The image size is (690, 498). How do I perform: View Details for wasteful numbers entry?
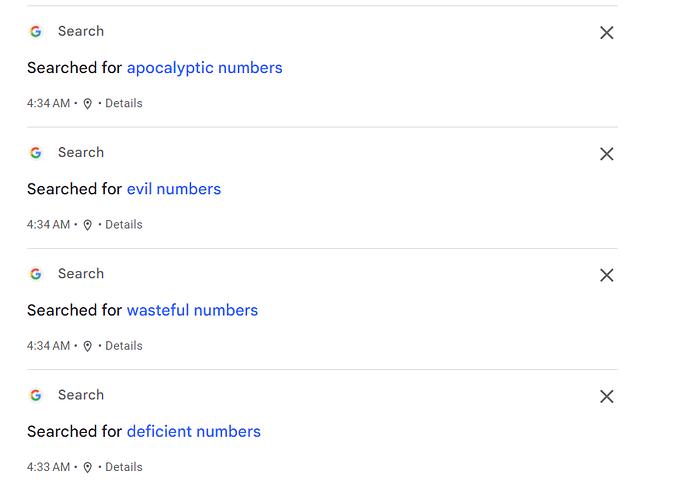click(x=124, y=346)
